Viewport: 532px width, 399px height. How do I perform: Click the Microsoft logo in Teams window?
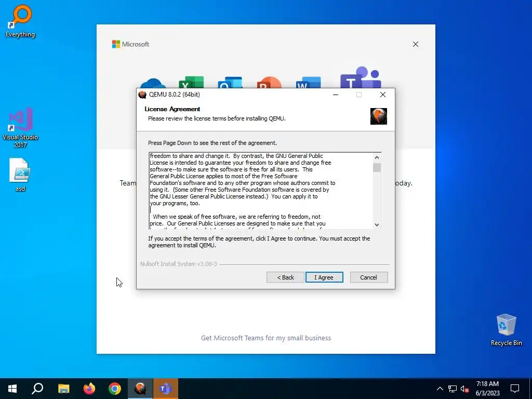[130, 44]
